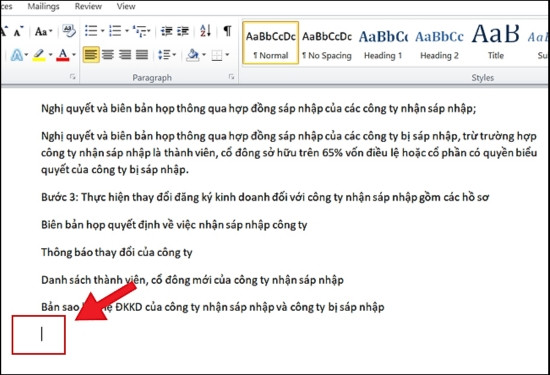Open the Text Effects dropdown arrow
Image resolution: width=550 pixels, height=375 pixels.
coord(26,55)
